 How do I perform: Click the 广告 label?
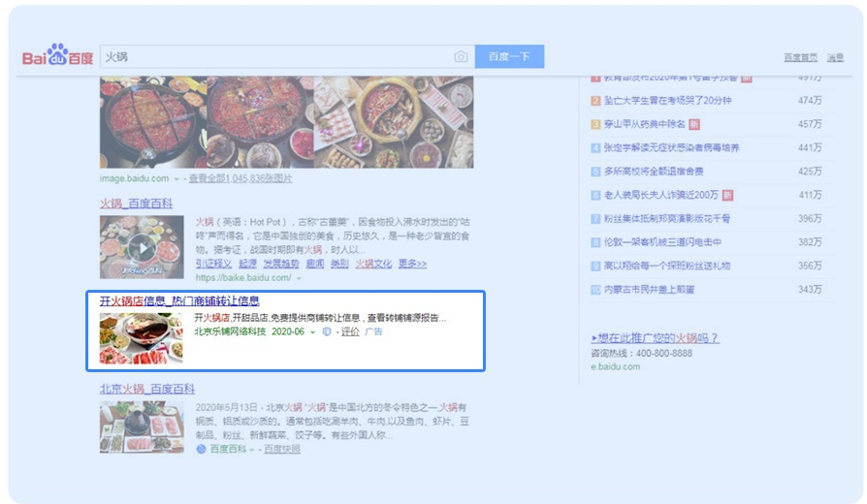373,331
